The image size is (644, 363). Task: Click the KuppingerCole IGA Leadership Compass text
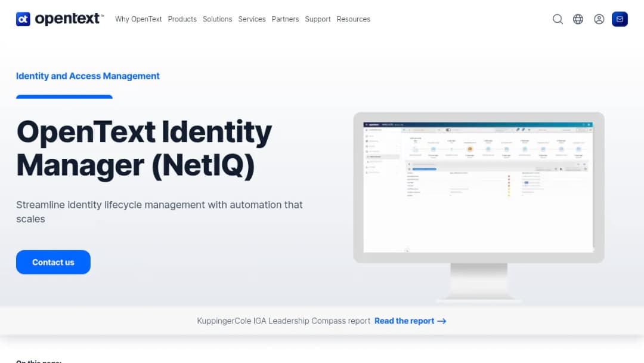pos(283,321)
